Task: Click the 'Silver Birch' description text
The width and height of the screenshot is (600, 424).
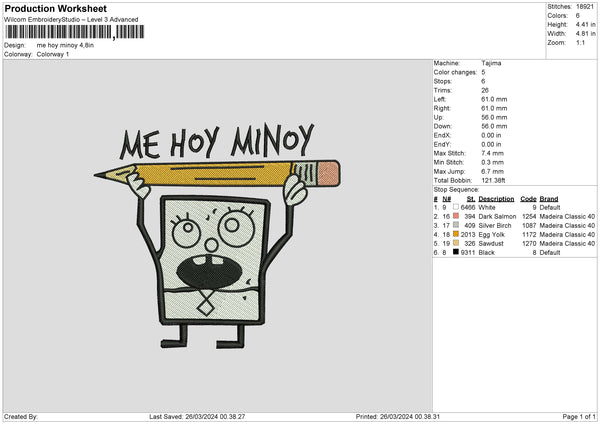Action: [x=495, y=225]
